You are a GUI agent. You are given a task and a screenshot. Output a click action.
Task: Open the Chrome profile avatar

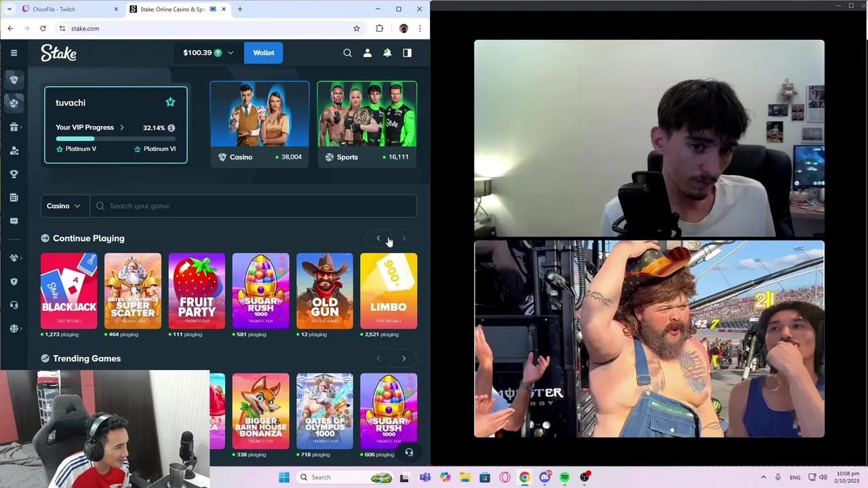pyautogui.click(x=403, y=28)
